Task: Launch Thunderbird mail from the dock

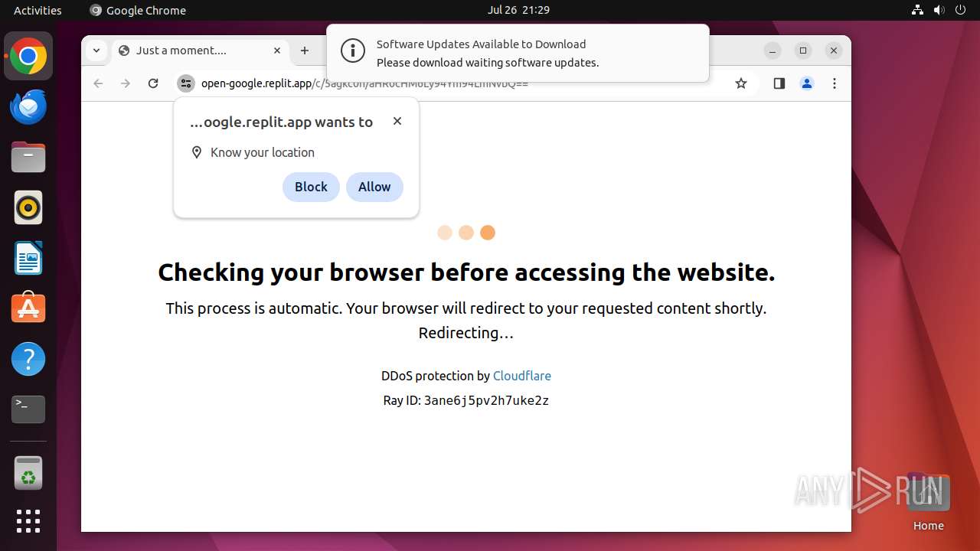Action: (28, 107)
